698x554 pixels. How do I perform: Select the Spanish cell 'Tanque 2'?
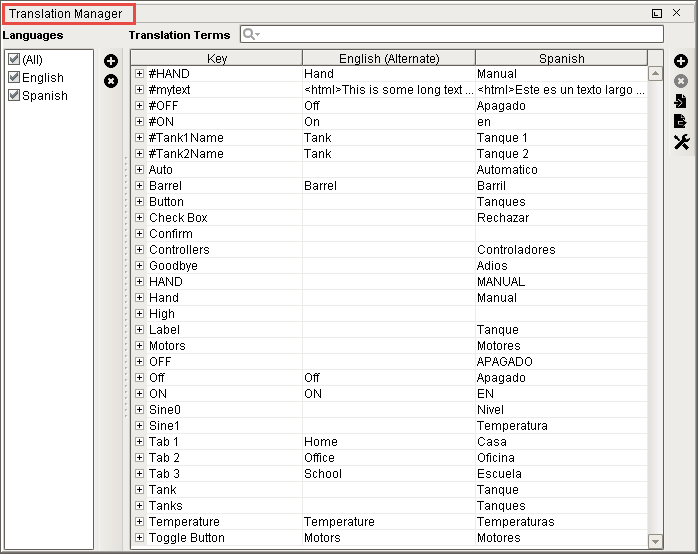pos(561,154)
